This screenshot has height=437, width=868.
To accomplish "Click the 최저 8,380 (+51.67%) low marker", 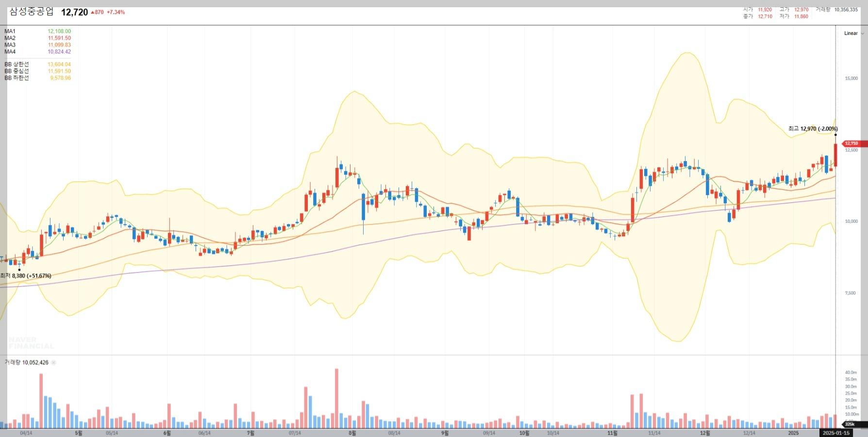I will pyautogui.click(x=26, y=275).
